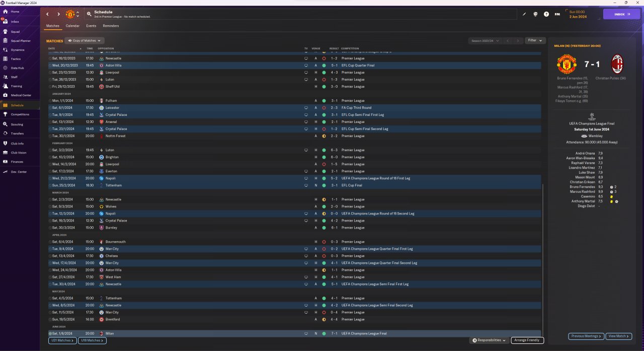Open the Finances section
Viewport: 644px width, 351px height.
[x=17, y=162]
